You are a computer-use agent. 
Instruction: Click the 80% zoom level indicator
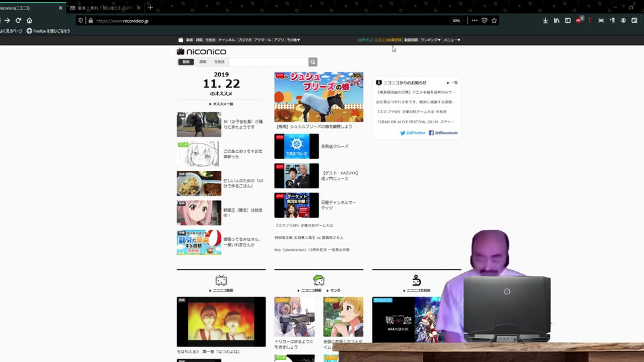[x=456, y=21]
